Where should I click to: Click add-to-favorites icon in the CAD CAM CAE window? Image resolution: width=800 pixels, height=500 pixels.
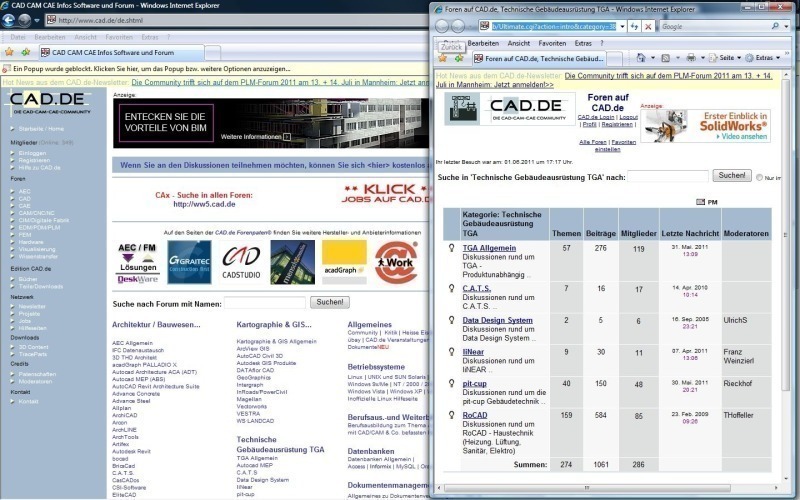coord(26,52)
